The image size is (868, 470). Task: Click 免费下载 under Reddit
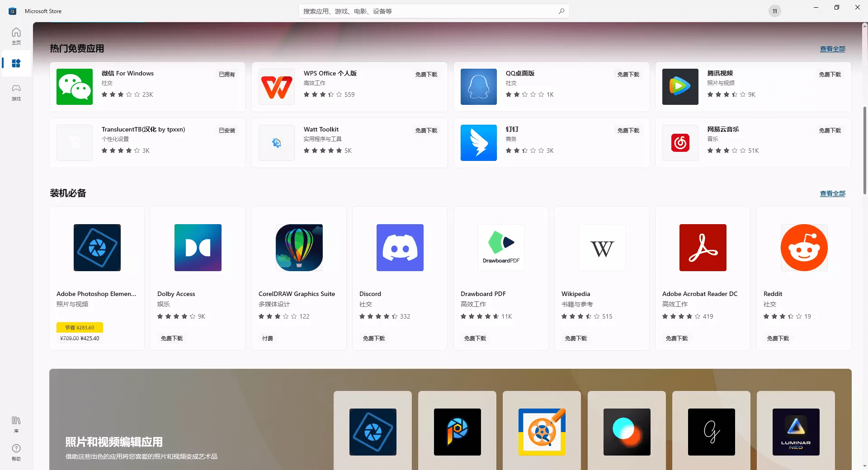click(778, 338)
